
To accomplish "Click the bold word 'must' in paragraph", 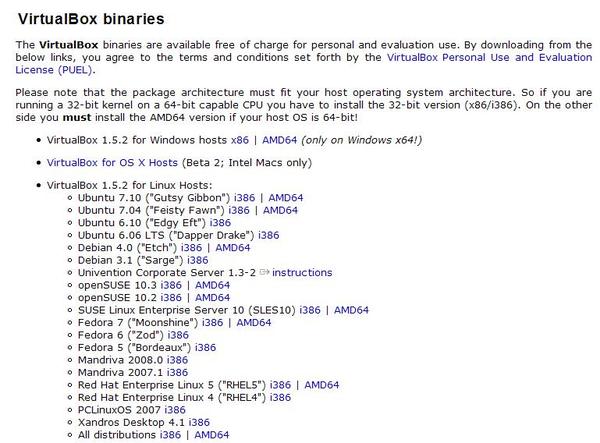I will [77, 117].
